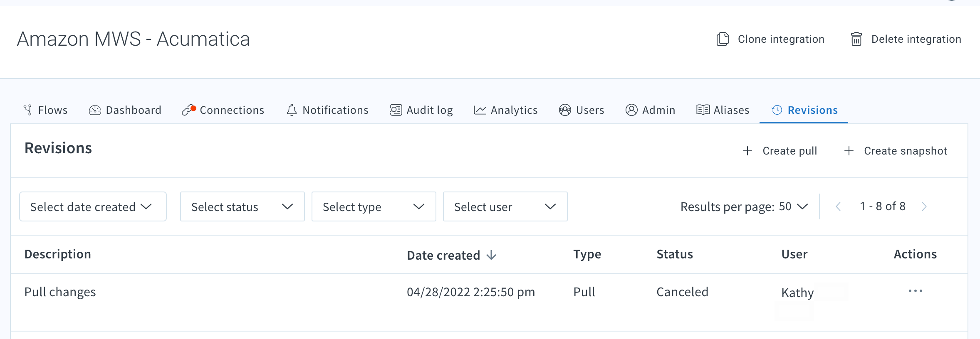The height and width of the screenshot is (339, 980).
Task: Click the Delete integration trash icon
Action: (856, 39)
